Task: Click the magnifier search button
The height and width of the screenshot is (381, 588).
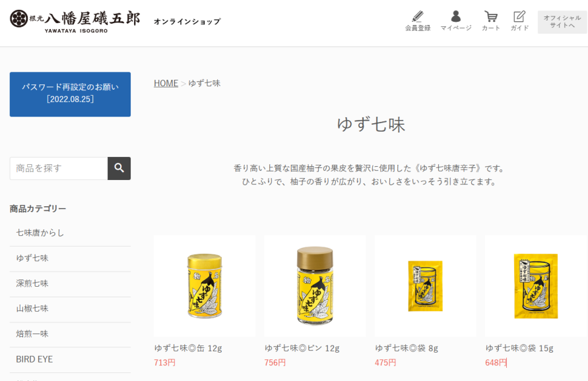Action: click(x=119, y=168)
